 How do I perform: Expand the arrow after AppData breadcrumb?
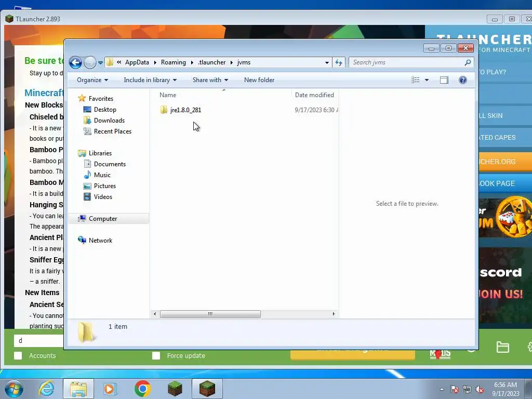(155, 62)
